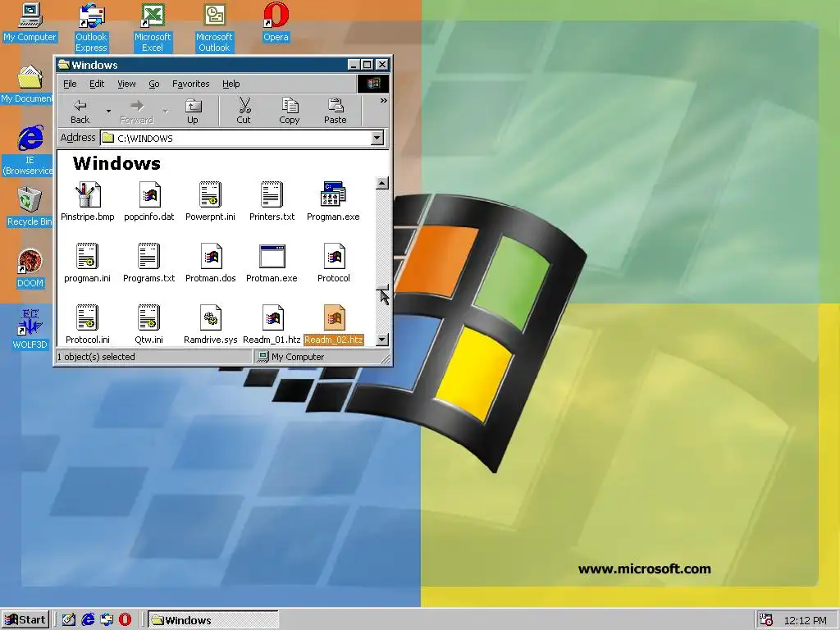Screen dimensions: 840x630
Task: Go Up one folder level
Action: pos(192,112)
